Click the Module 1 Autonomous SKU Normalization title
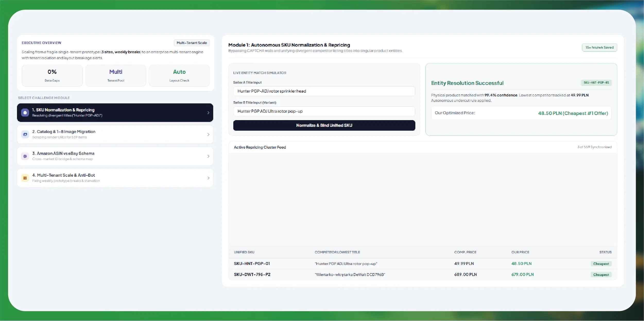Image resolution: width=644 pixels, height=321 pixels. coord(289,45)
